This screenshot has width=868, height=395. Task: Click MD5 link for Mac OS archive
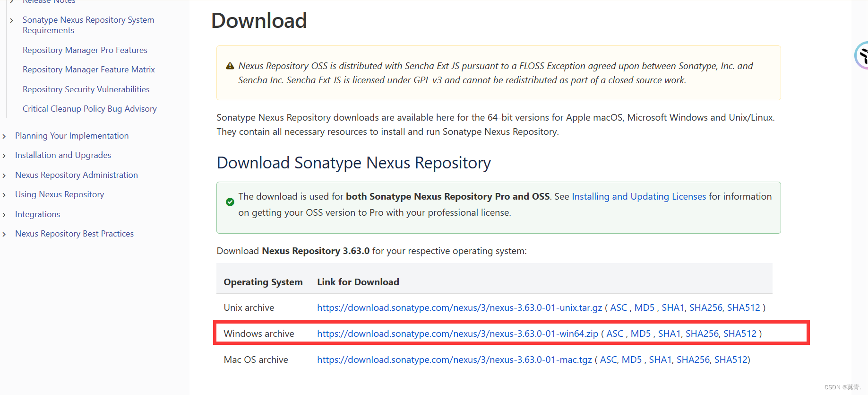coord(632,360)
